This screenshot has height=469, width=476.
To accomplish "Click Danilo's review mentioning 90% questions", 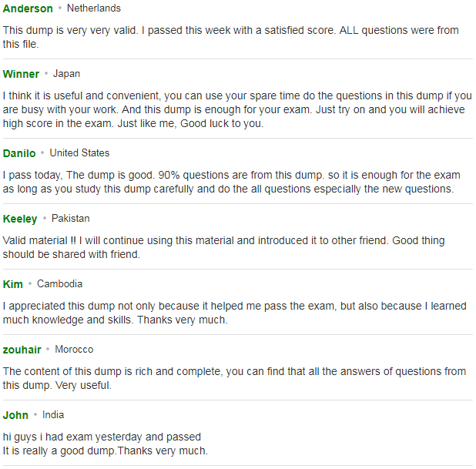I will [x=232, y=182].
